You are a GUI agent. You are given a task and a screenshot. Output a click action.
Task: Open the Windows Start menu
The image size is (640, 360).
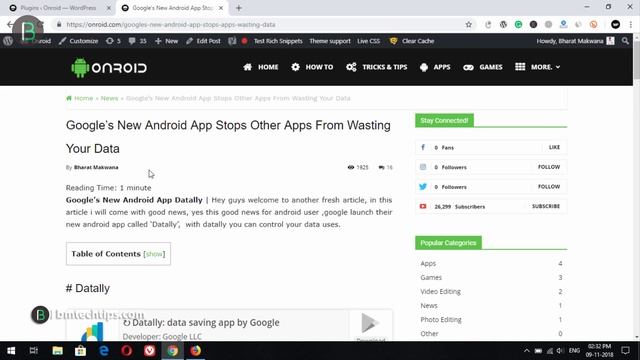coord(11,351)
